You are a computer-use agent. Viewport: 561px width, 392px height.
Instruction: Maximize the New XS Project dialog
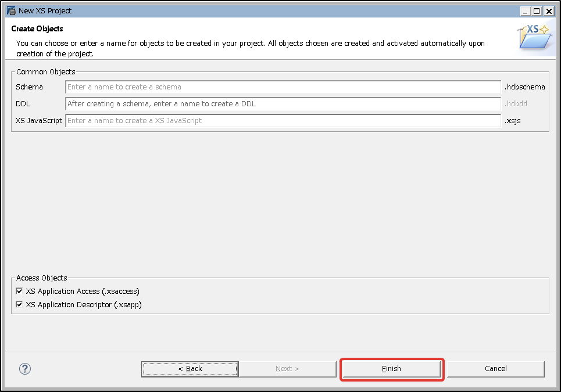(x=537, y=11)
